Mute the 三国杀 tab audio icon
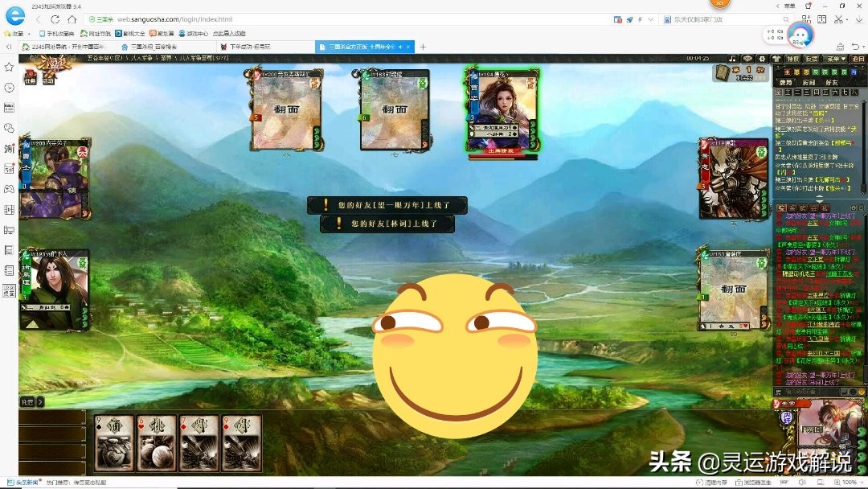This screenshot has width=868, height=489. 400,47
